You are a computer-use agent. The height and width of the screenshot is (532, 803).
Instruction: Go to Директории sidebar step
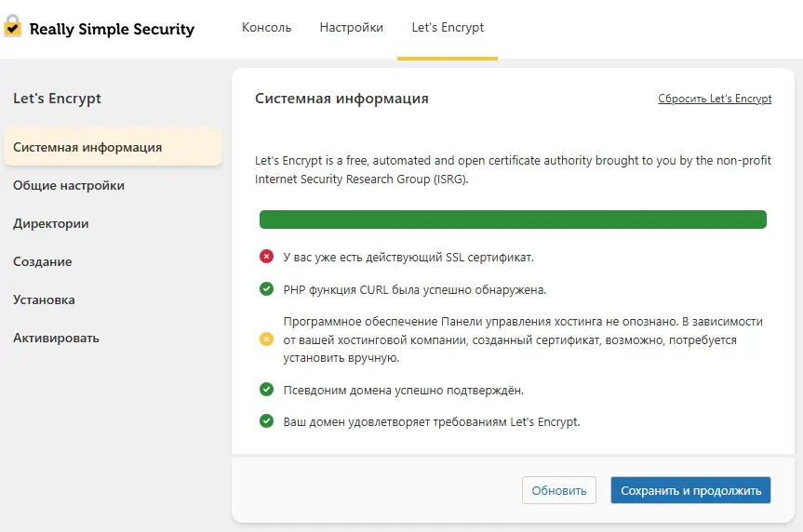pyautogui.click(x=51, y=223)
